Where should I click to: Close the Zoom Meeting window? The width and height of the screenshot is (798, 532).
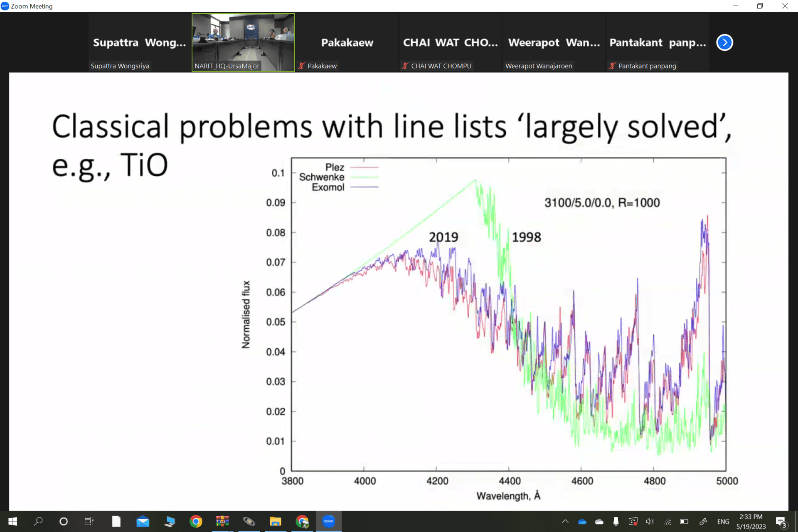coord(785,6)
